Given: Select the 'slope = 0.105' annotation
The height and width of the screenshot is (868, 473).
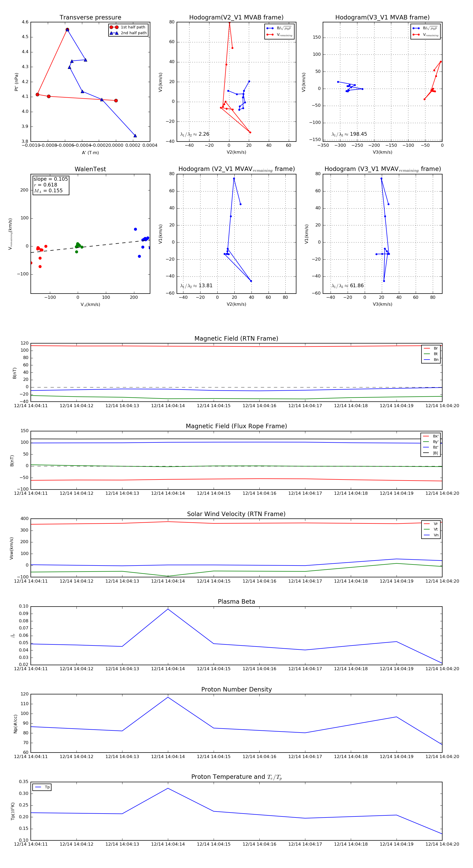Looking at the screenshot, I should 50,179.
